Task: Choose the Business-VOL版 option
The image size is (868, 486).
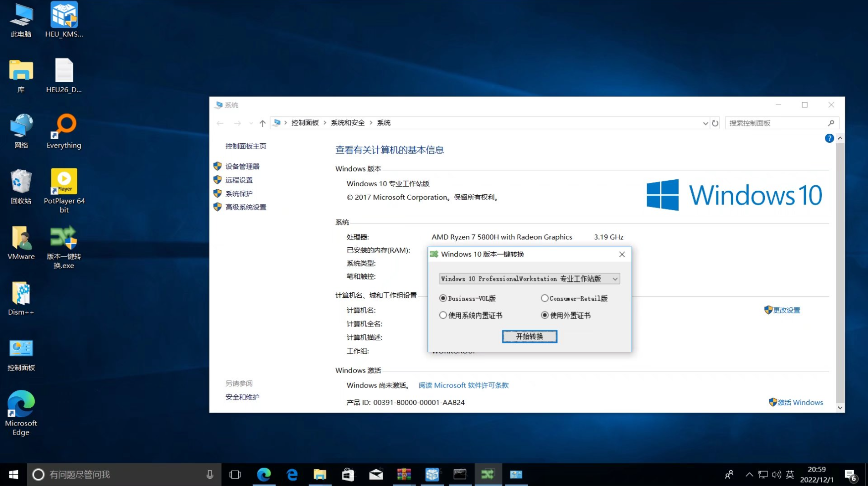Action: (x=443, y=298)
